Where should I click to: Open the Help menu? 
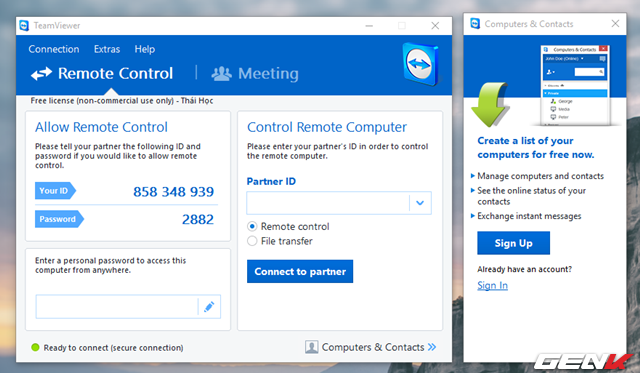pos(145,49)
